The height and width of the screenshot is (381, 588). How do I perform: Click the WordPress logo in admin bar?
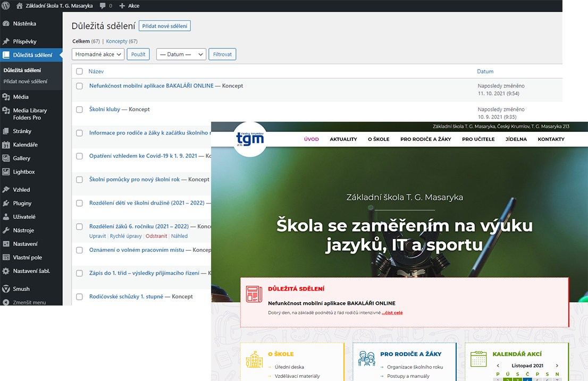[6, 6]
